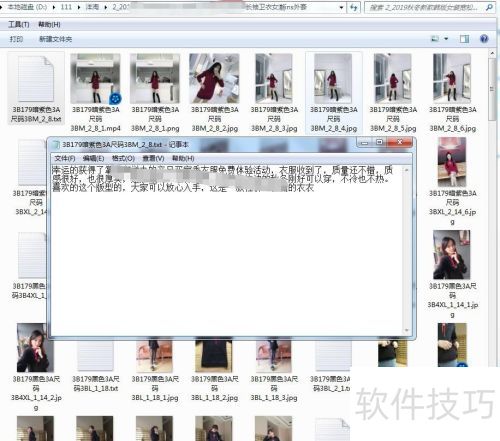Click the search magnifier icon
The height and width of the screenshot is (441, 500).
point(489,7)
